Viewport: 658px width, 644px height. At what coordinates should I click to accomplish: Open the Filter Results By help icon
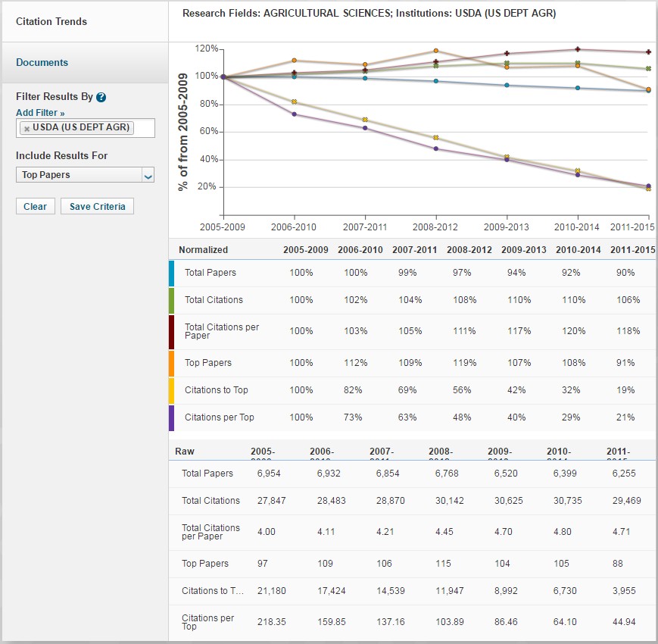(101, 98)
